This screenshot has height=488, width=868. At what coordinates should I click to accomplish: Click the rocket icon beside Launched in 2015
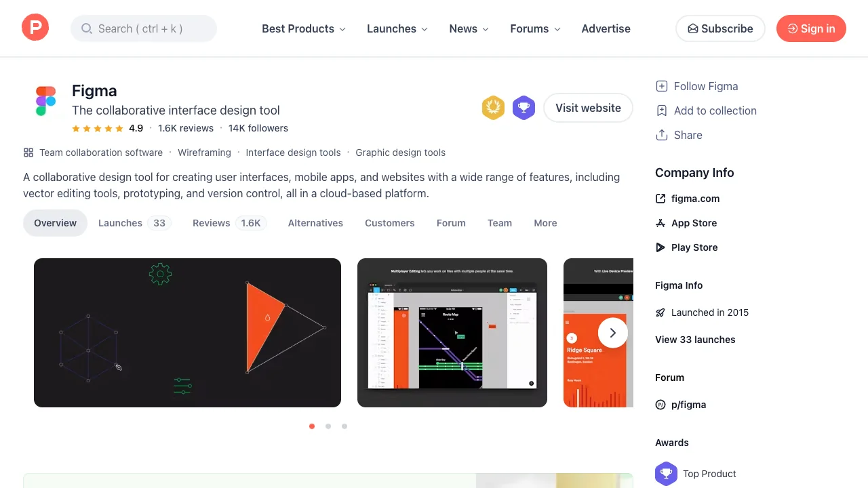click(660, 312)
